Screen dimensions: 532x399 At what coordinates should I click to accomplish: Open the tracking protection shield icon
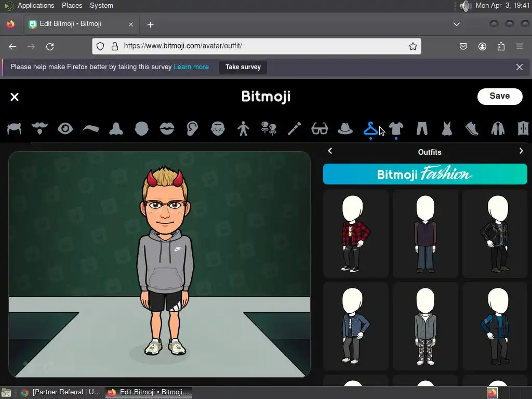pos(100,46)
